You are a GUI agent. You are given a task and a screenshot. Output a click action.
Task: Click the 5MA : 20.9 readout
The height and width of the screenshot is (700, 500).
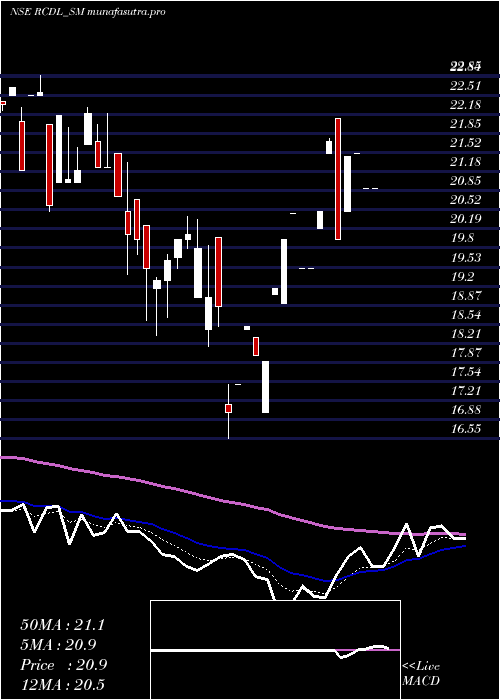tap(58, 645)
